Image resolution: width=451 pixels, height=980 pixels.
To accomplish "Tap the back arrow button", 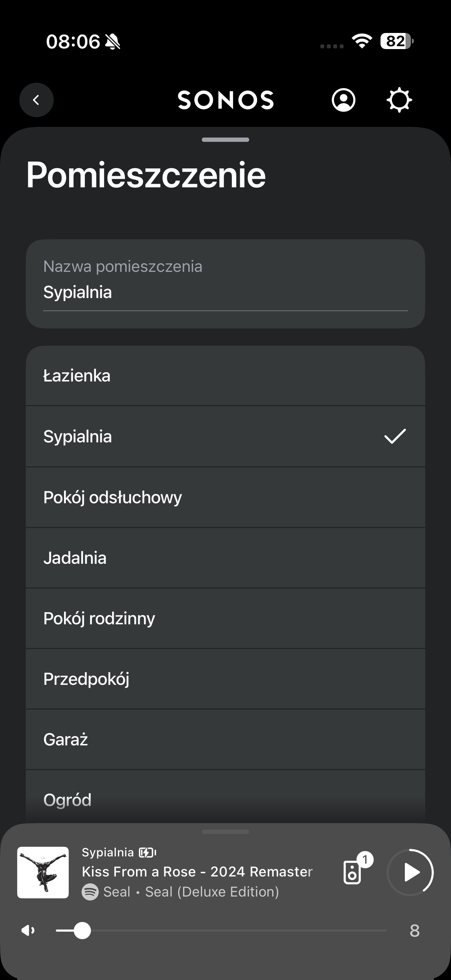I will [x=37, y=100].
